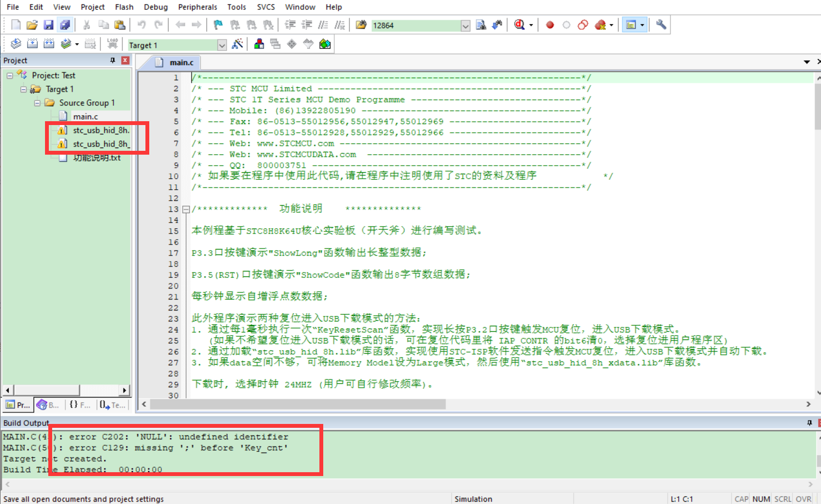
Task: Select main.c in project tree
Action: (x=86, y=116)
